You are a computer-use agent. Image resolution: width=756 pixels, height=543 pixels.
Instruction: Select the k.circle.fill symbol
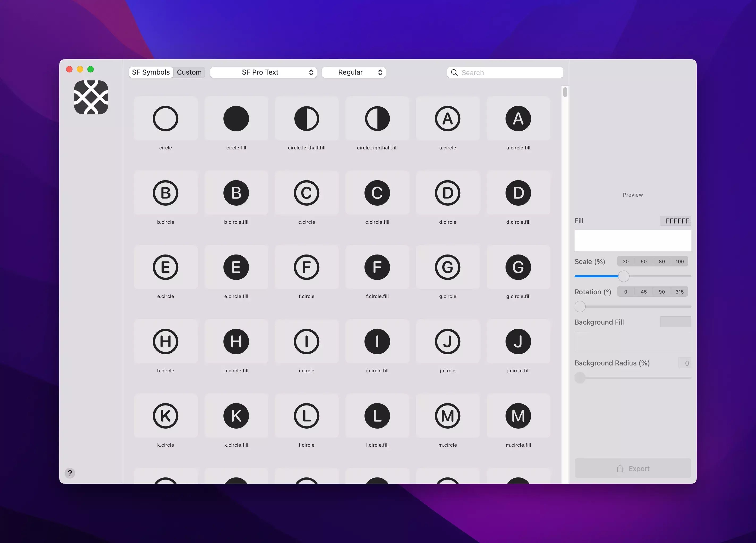pos(236,416)
